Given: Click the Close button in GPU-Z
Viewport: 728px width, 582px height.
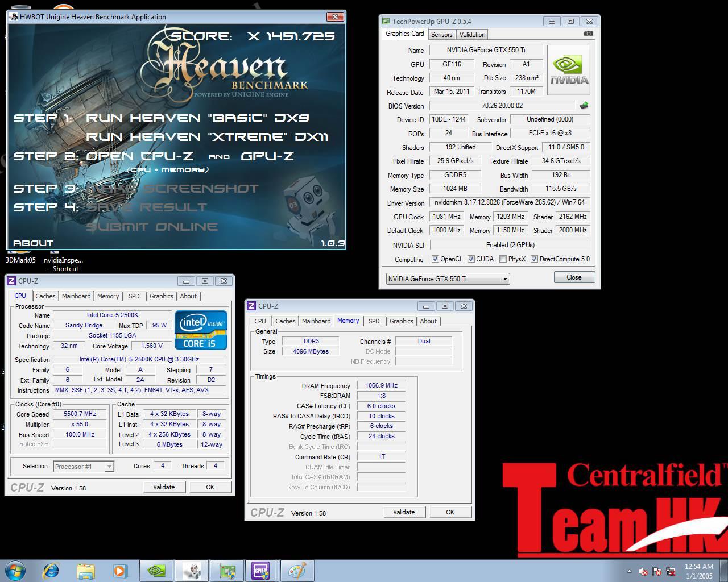Looking at the screenshot, I should coord(574,277).
